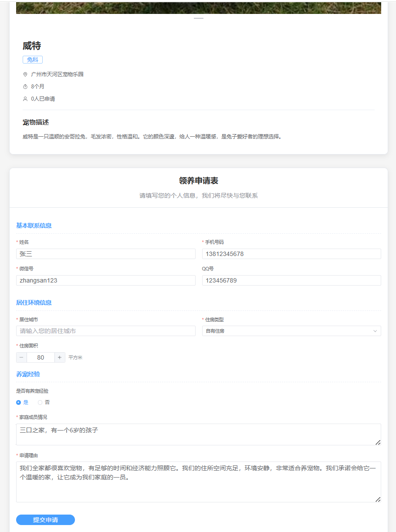Grab the resize handle of 家庭成员情况 textarea
The image size is (396, 532).
click(x=378, y=442)
